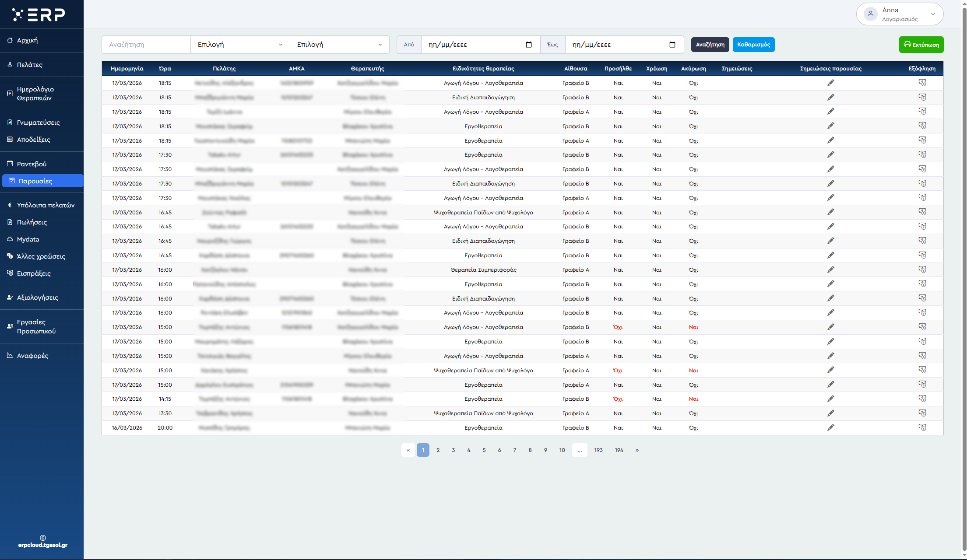Edit presence notes in first 18:15 row
967x560 pixels.
(x=830, y=83)
